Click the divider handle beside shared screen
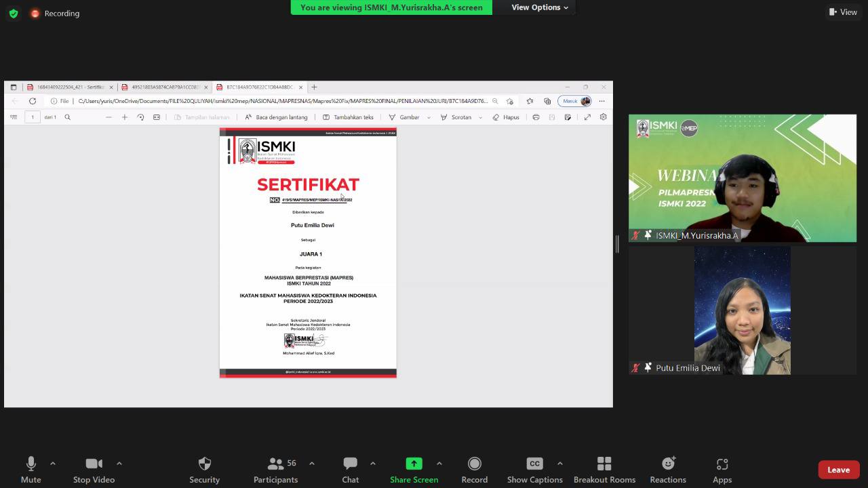This screenshot has height=488, width=868. 617,244
